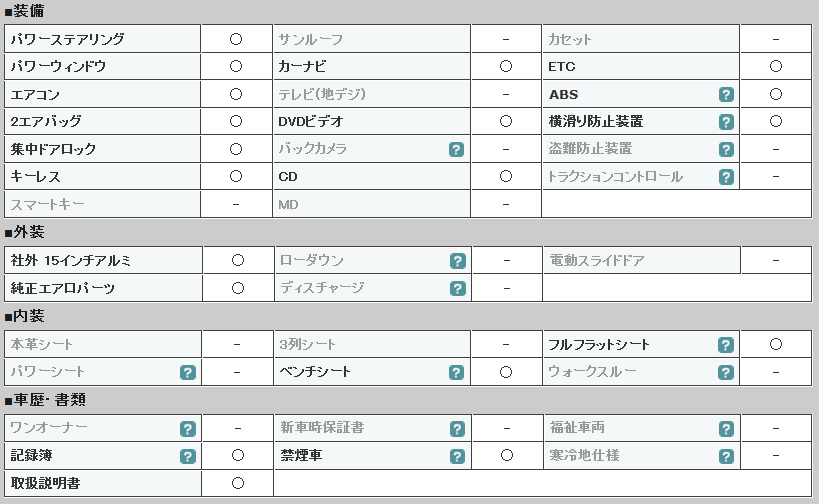This screenshot has height=504, width=819.
Task: Open the help icon for 横滑り防止装置
Action: [x=726, y=122]
